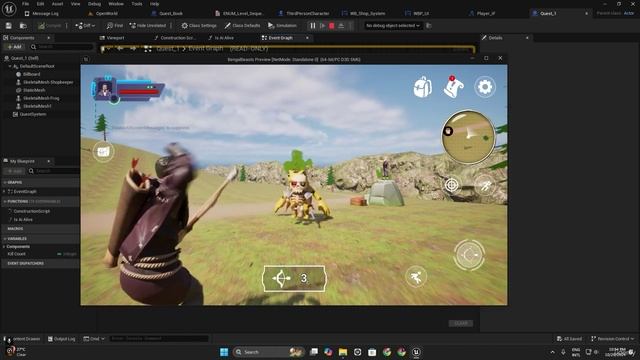Screen dimensions: 640x360
Task: Click the player portrait avatar in HUD
Action: coord(104,89)
